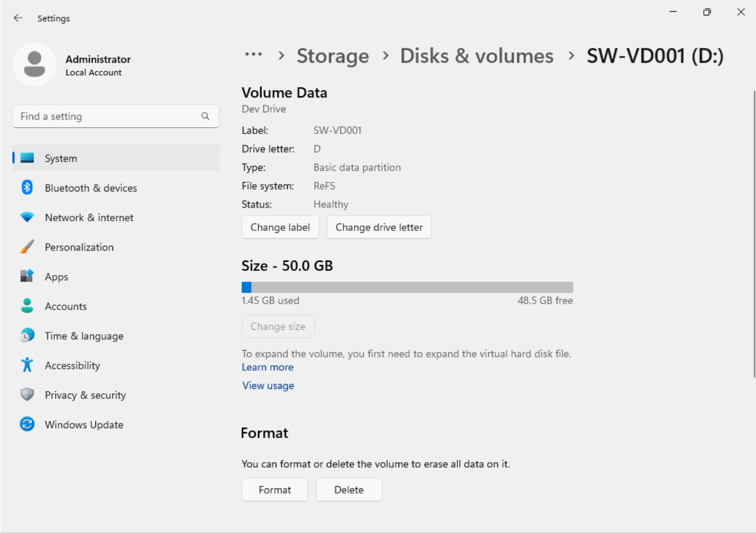Select the Personalization paintbrush icon

coord(27,247)
